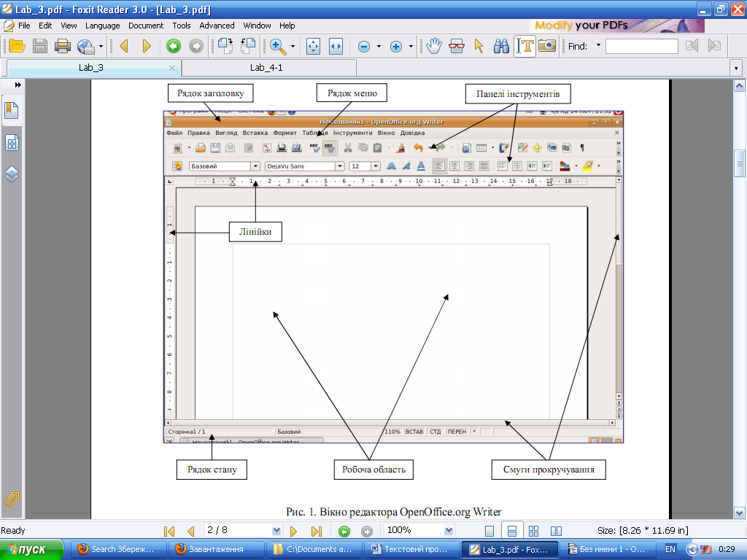Open the Language menu
Screen dimensions: 747x560
click(102, 26)
